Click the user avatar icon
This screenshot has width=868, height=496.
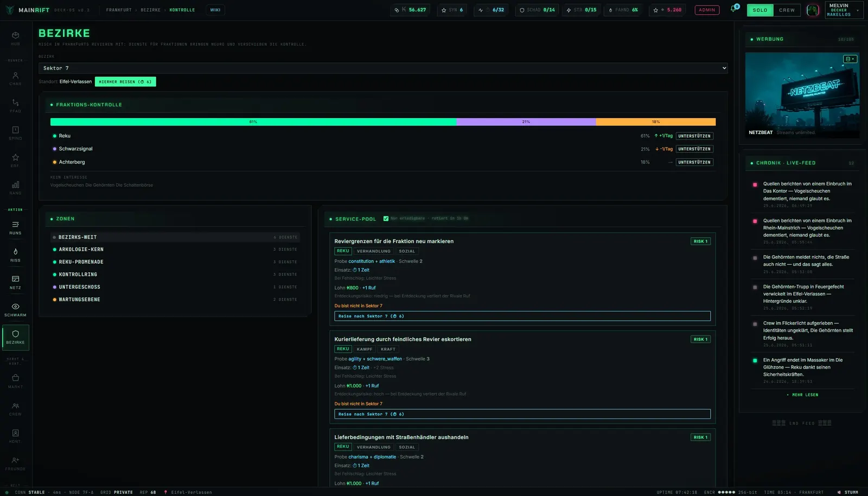[813, 10]
